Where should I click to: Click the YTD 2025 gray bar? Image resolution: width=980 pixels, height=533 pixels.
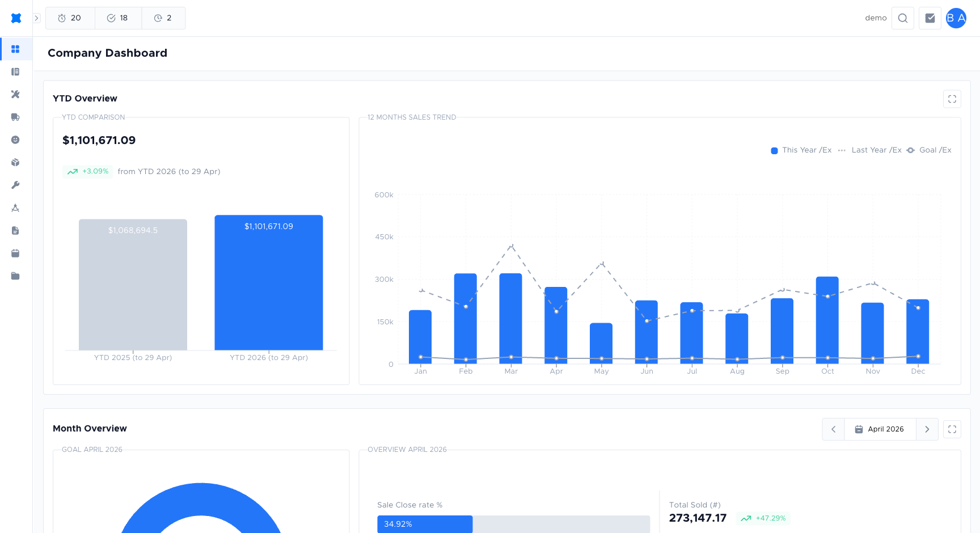(x=133, y=285)
